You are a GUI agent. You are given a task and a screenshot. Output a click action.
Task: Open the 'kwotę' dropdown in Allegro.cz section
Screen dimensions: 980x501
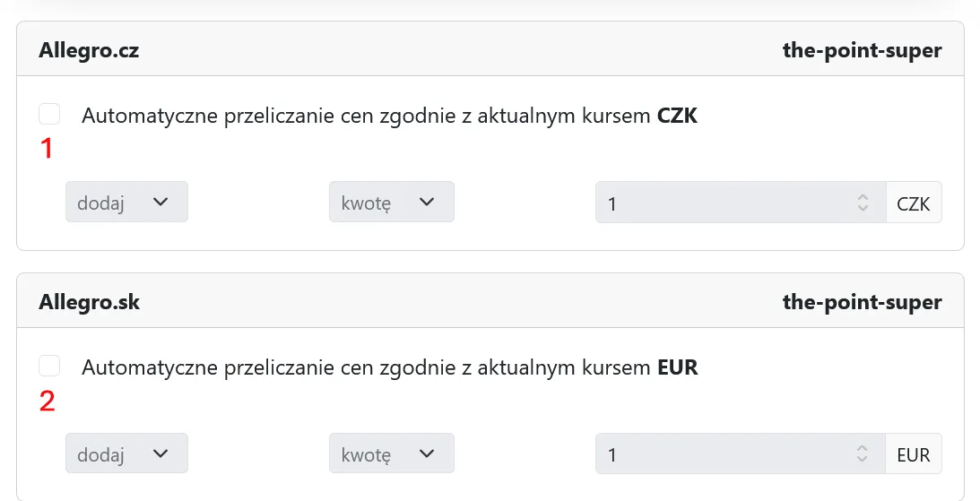click(391, 202)
